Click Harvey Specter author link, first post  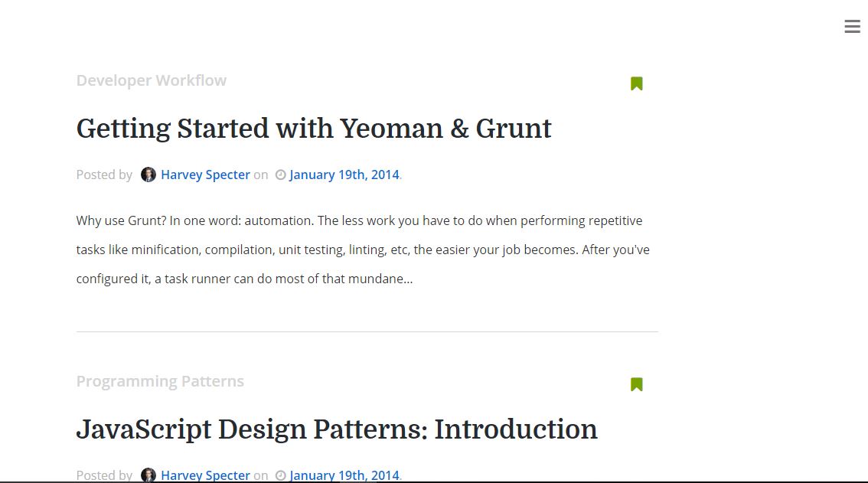205,175
